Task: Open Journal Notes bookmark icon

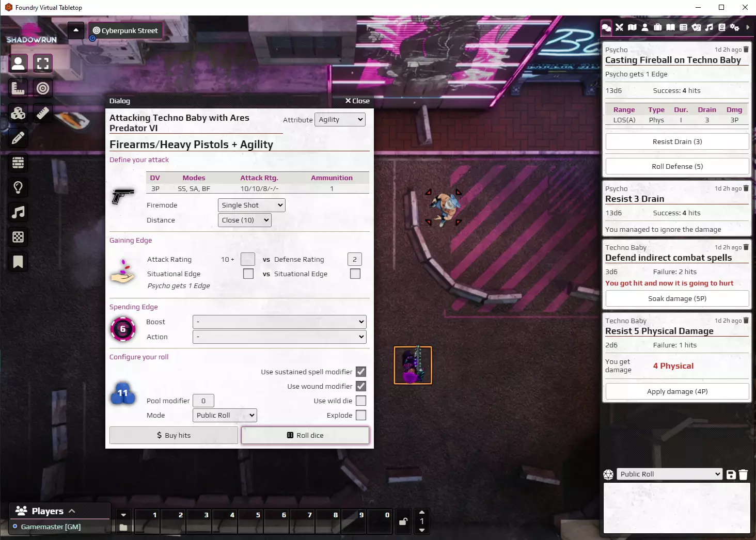Action: pos(18,262)
